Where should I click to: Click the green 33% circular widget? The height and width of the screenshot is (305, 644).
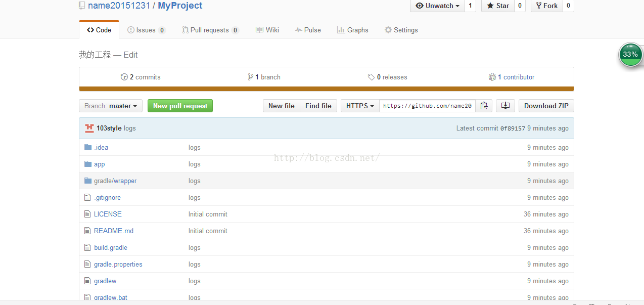click(x=630, y=55)
